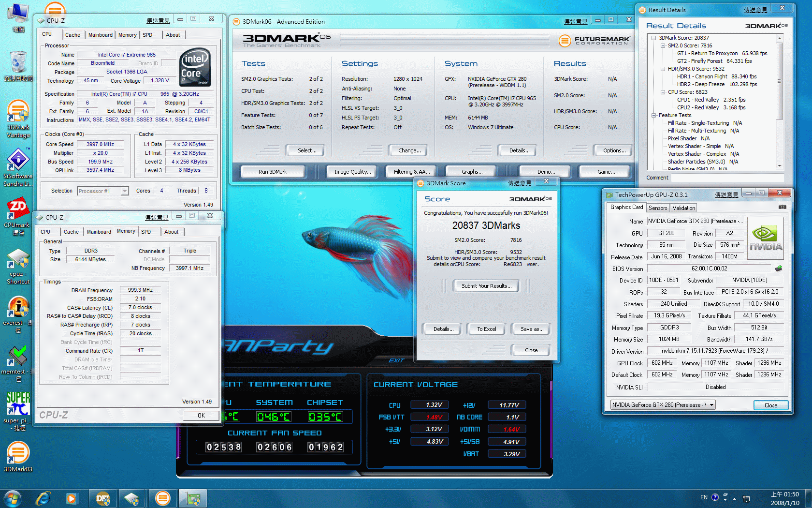Launch the ZD CPUmark desktop shortcut
The width and height of the screenshot is (812, 508).
coord(18,216)
